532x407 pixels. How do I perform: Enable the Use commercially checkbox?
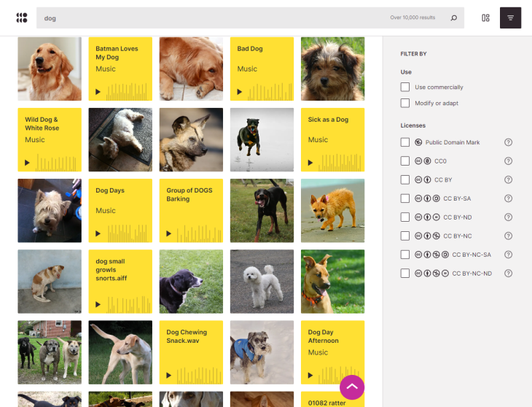(405, 87)
